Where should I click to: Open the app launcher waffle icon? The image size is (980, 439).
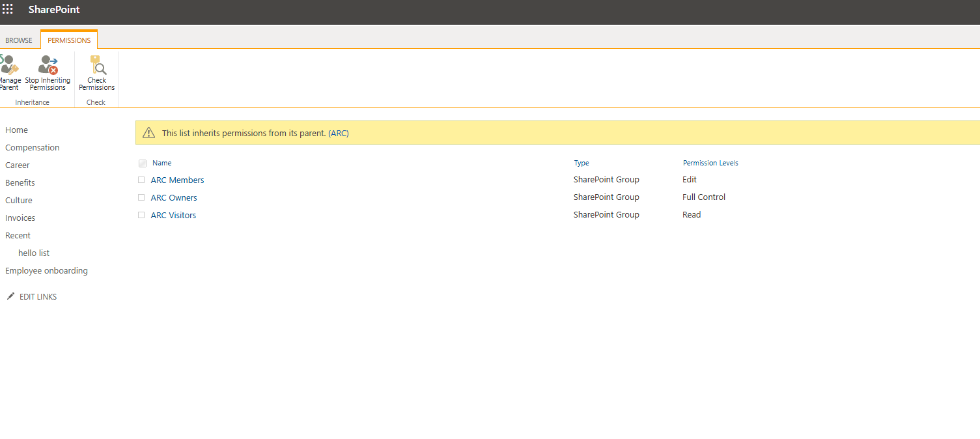pos(8,9)
